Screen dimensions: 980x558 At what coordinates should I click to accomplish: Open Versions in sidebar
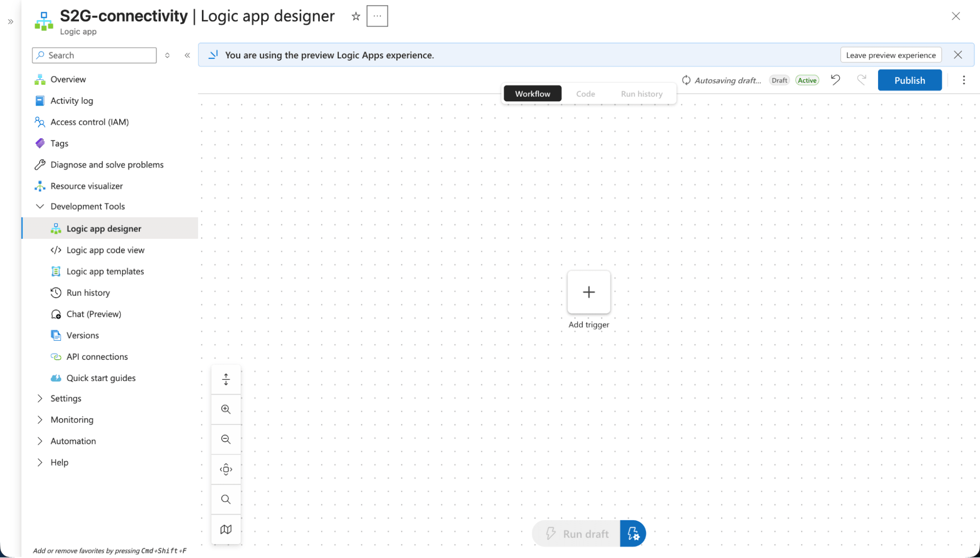coord(82,335)
